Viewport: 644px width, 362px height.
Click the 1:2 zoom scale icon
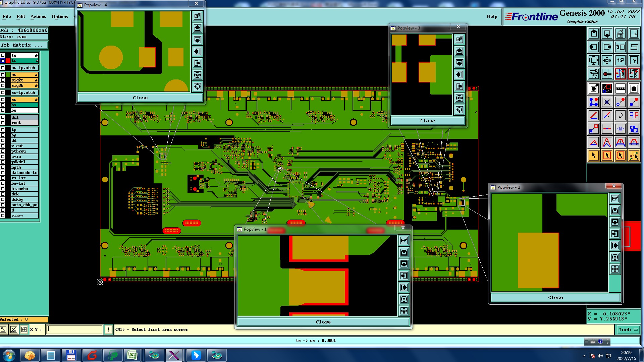620,61
